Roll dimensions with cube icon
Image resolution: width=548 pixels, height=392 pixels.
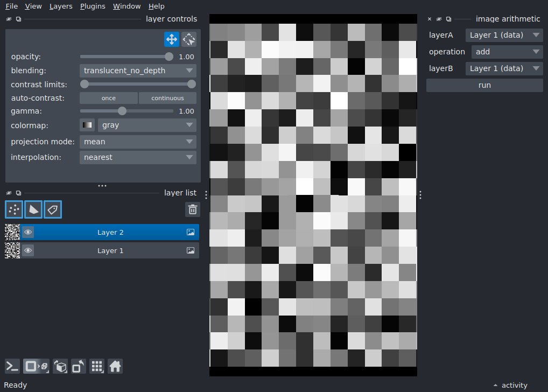point(60,367)
